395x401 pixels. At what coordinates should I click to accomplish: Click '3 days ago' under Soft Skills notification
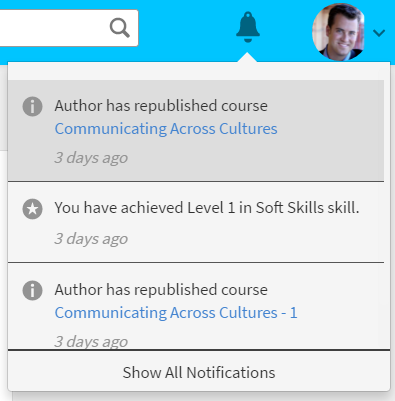pyautogui.click(x=91, y=239)
